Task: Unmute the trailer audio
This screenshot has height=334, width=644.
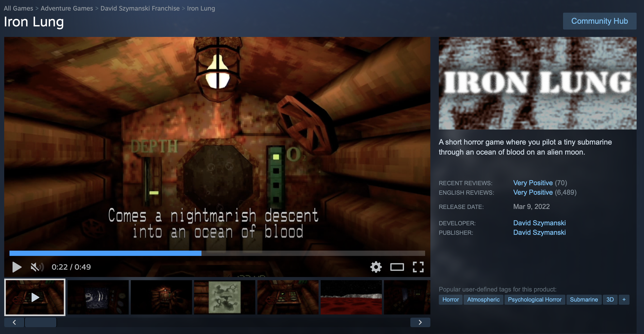Action: click(37, 267)
